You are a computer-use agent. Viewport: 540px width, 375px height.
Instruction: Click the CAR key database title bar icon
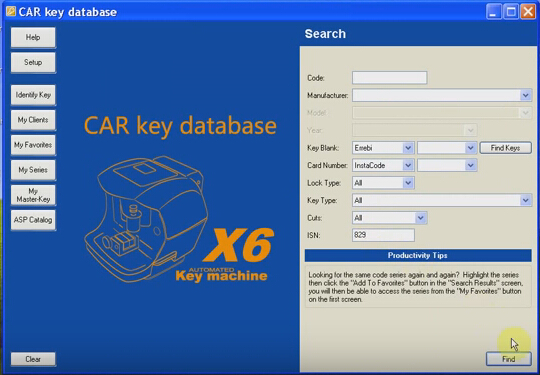click(11, 11)
